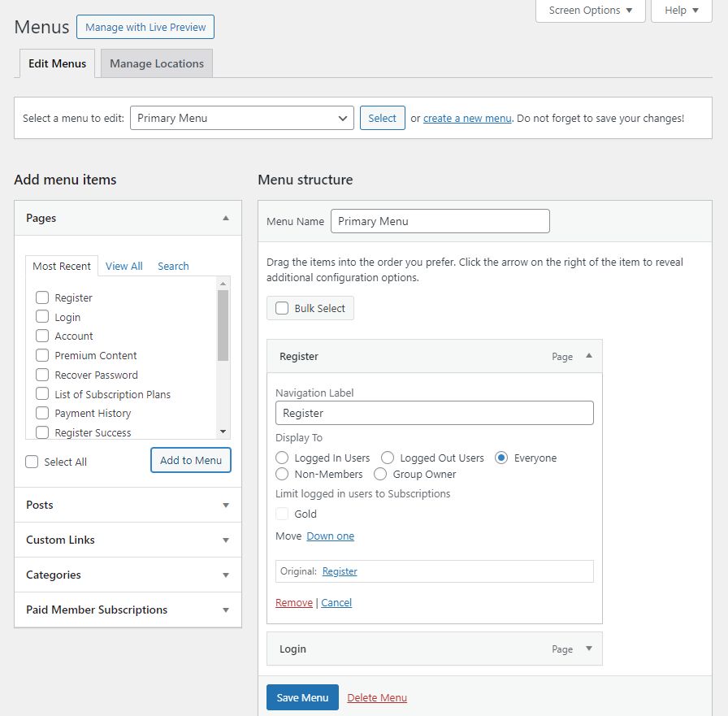Image resolution: width=728 pixels, height=716 pixels.
Task: Open the View All pages tab
Action: [x=124, y=266]
